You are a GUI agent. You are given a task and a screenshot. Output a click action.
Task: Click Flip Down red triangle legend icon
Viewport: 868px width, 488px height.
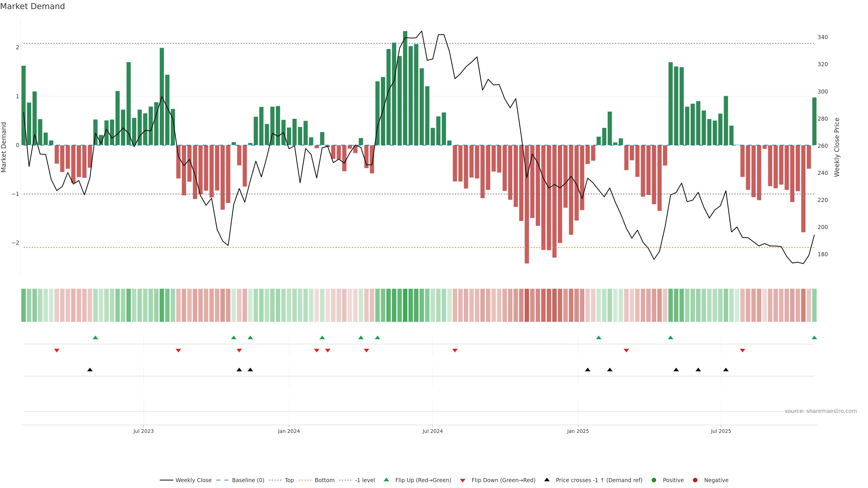point(463,481)
